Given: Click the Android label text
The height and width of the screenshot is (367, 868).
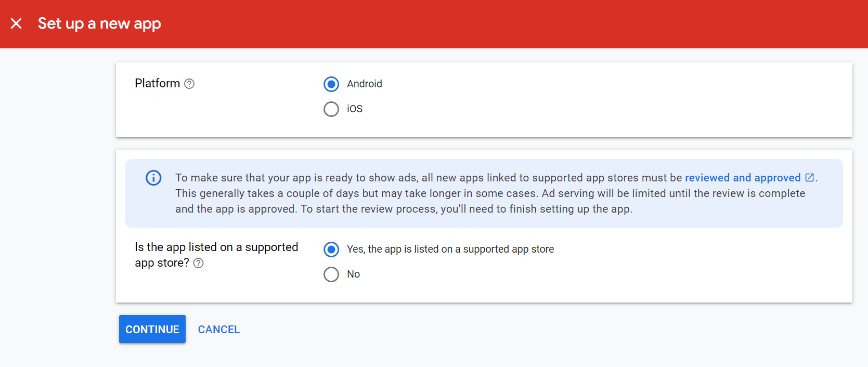Looking at the screenshot, I should (x=364, y=84).
